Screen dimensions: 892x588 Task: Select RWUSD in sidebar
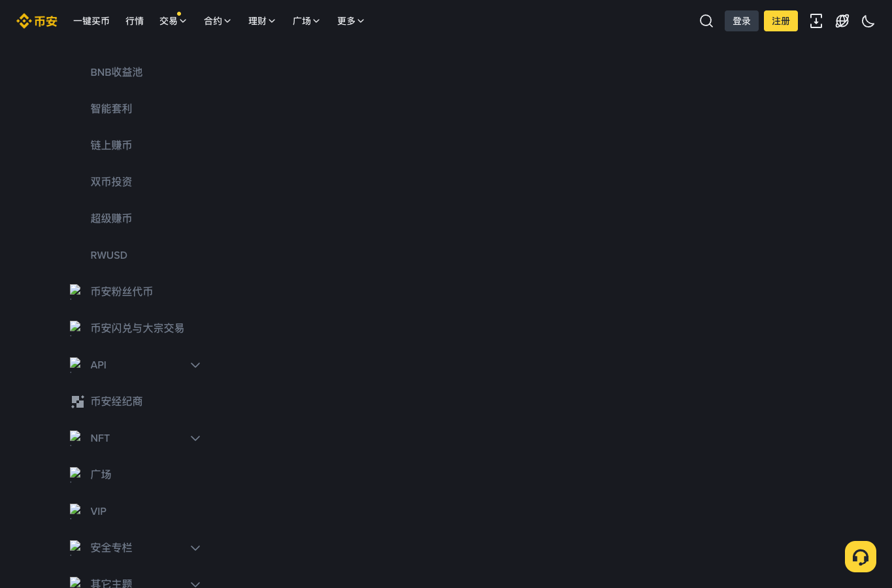coord(108,255)
